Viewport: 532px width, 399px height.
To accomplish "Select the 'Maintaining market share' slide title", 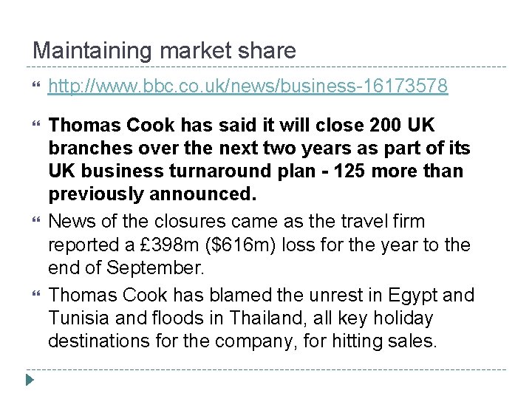I will pos(164,50).
